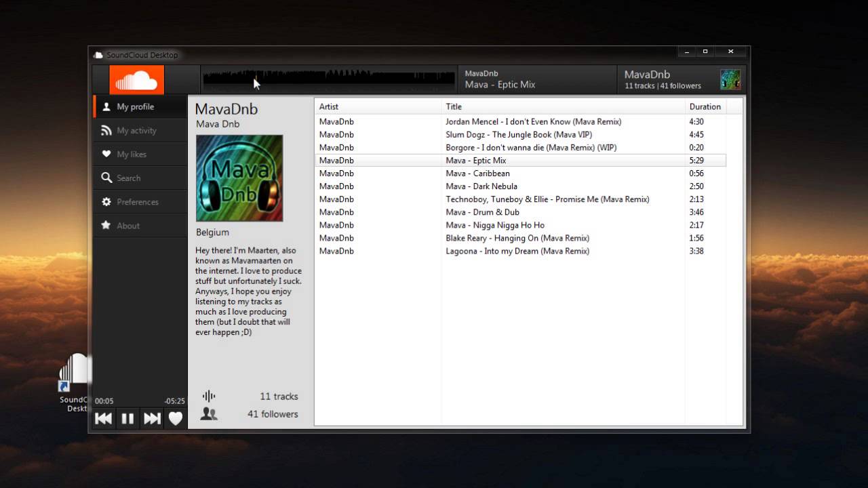
Task: Select Mava - Dark Nebula track
Action: click(520, 186)
